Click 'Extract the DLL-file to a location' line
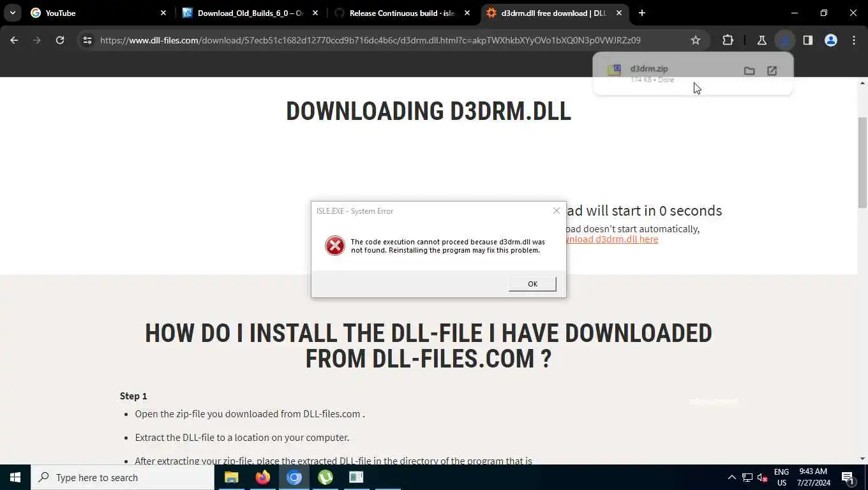 242,438
